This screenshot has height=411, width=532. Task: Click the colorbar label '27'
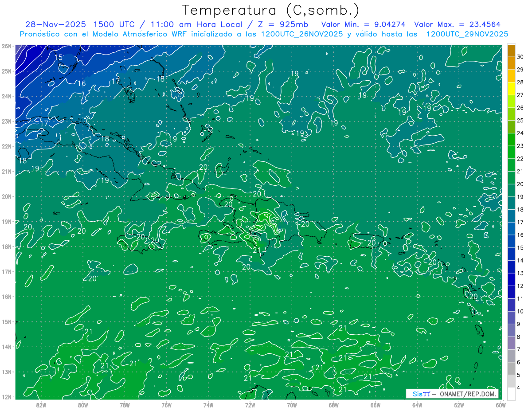click(x=520, y=95)
